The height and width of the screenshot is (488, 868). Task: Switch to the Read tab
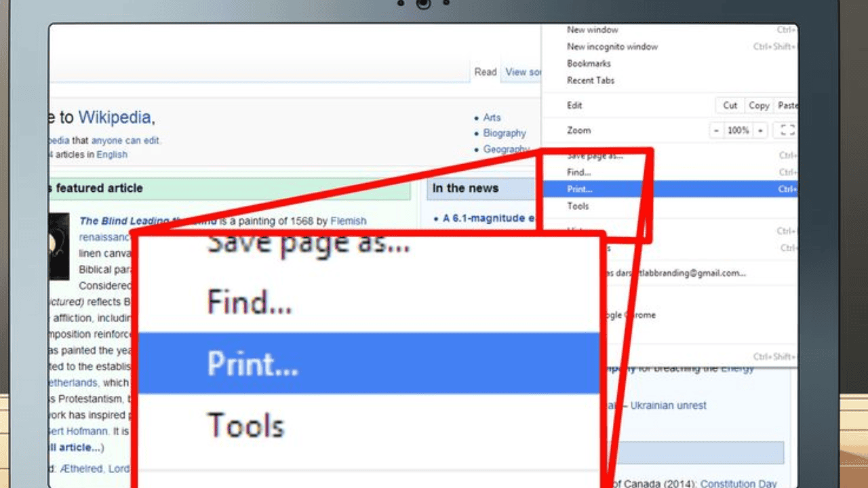point(486,71)
